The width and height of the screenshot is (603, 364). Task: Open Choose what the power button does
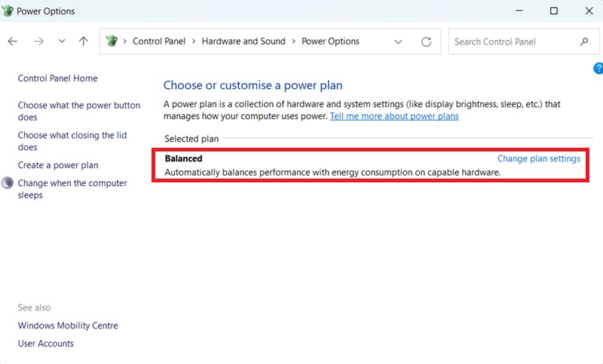(79, 111)
